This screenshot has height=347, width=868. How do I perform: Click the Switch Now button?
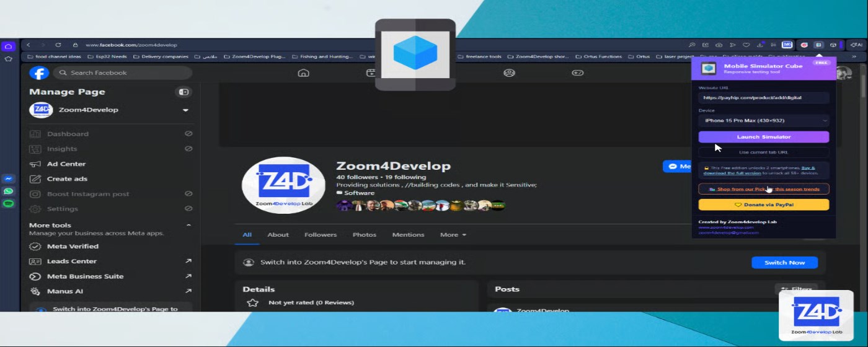[x=784, y=263]
